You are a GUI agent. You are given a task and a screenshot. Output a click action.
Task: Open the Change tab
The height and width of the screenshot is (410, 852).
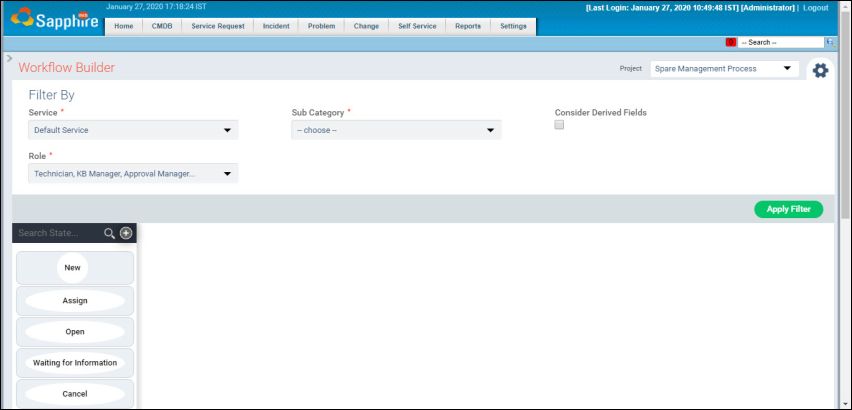point(366,27)
